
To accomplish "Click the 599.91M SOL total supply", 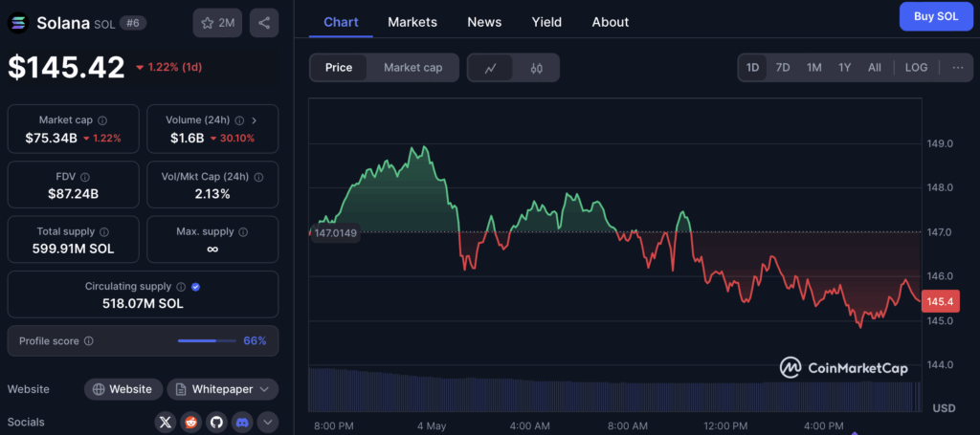I will 73,249.
